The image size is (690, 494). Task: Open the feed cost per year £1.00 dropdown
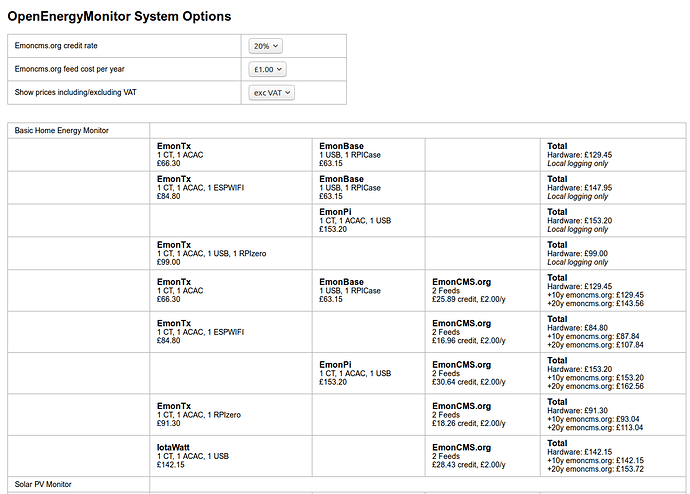coord(268,70)
